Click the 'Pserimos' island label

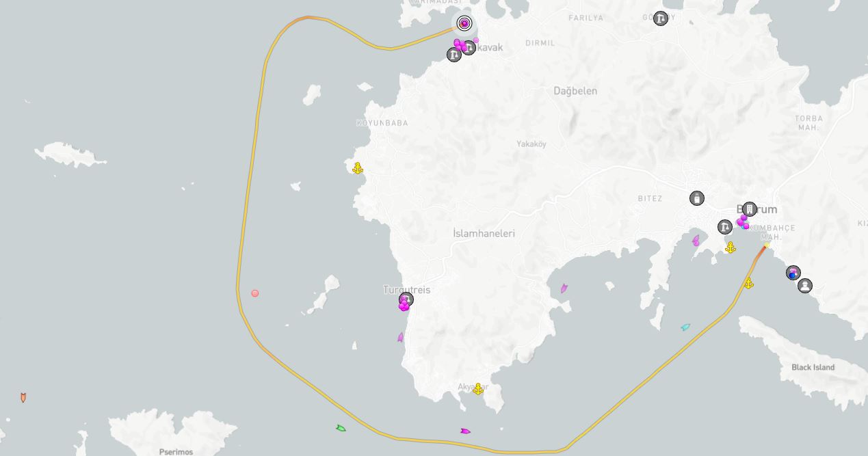coord(176,452)
